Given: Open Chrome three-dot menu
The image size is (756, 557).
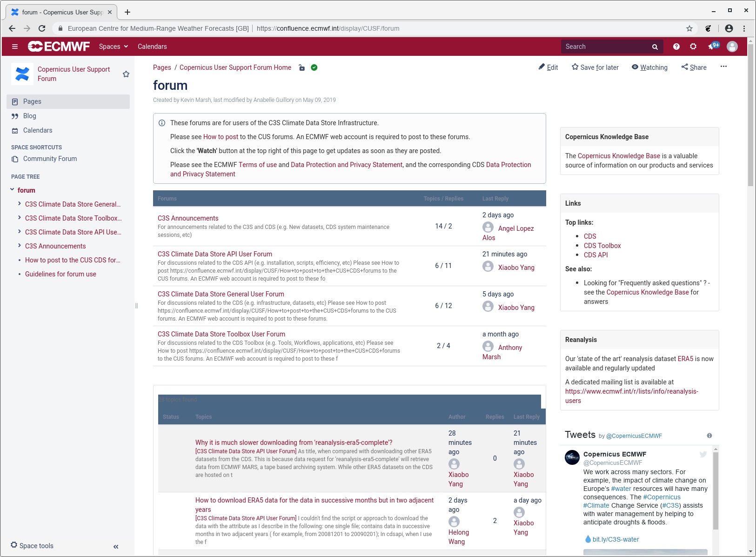Looking at the screenshot, I should [x=744, y=28].
